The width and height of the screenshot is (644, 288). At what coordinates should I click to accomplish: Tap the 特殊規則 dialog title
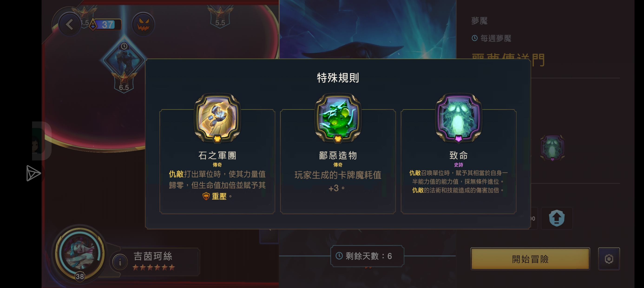pos(338,78)
